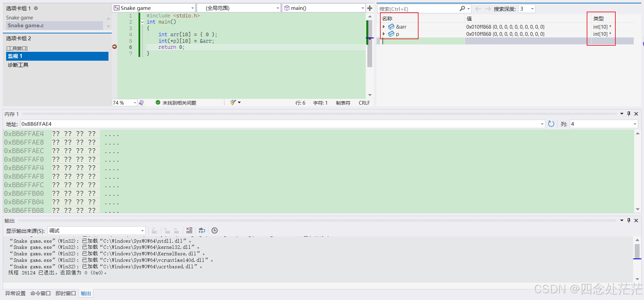Viewport: 644px width, 300px height.
Task: Clear all output with the red X list icon
Action: [189, 230]
